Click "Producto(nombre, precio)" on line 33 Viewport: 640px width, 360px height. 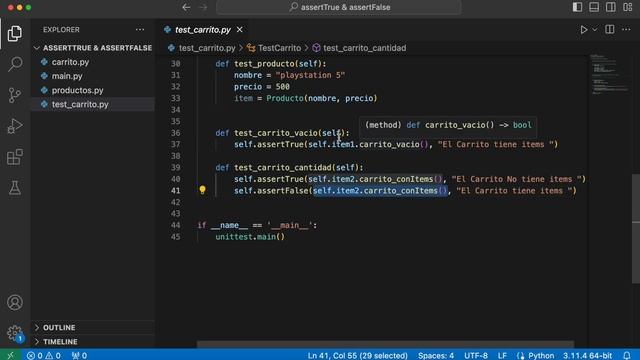pyautogui.click(x=322, y=98)
